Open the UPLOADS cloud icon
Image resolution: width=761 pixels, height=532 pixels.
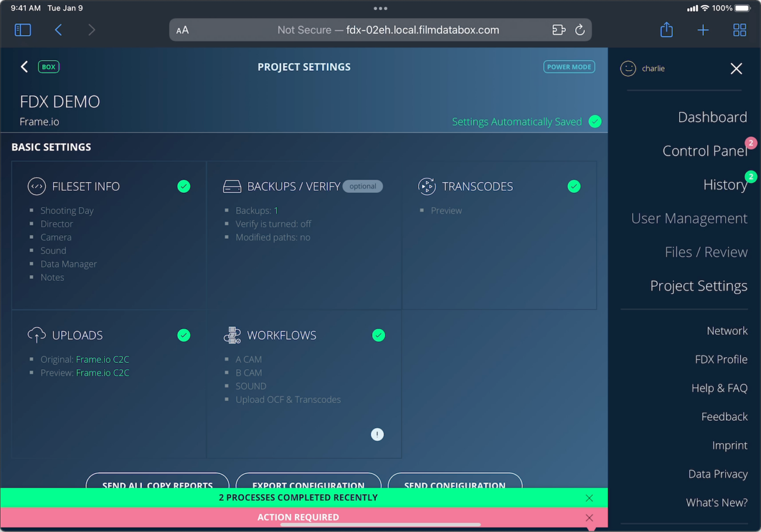point(36,335)
